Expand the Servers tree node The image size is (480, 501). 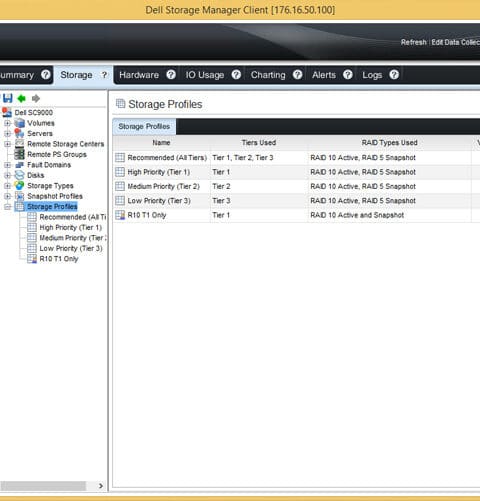7,133
